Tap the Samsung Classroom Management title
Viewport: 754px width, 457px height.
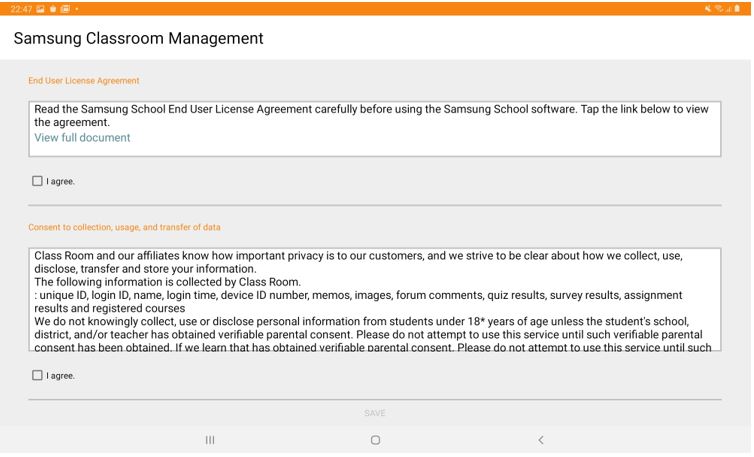139,39
